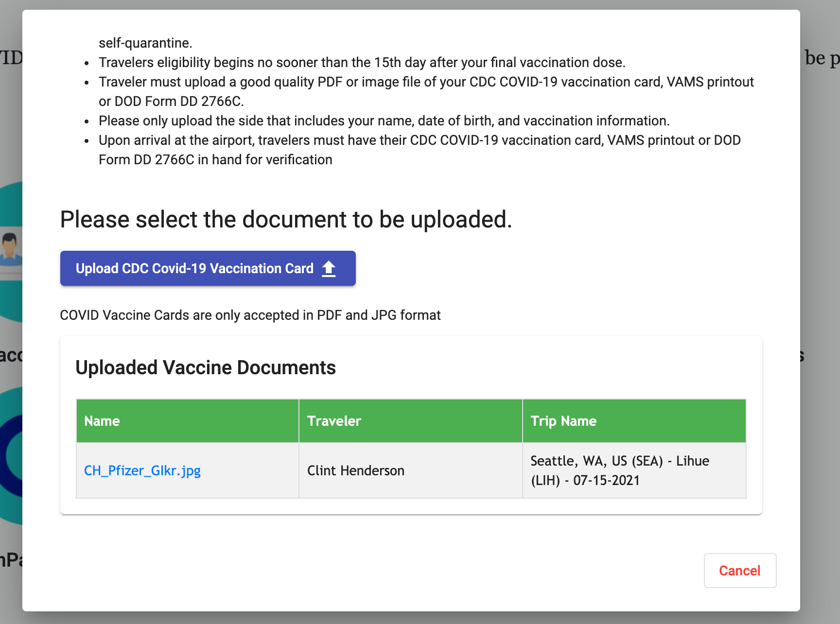Click the PDF and JPG format note
Screen dimensions: 840x624
250,315
